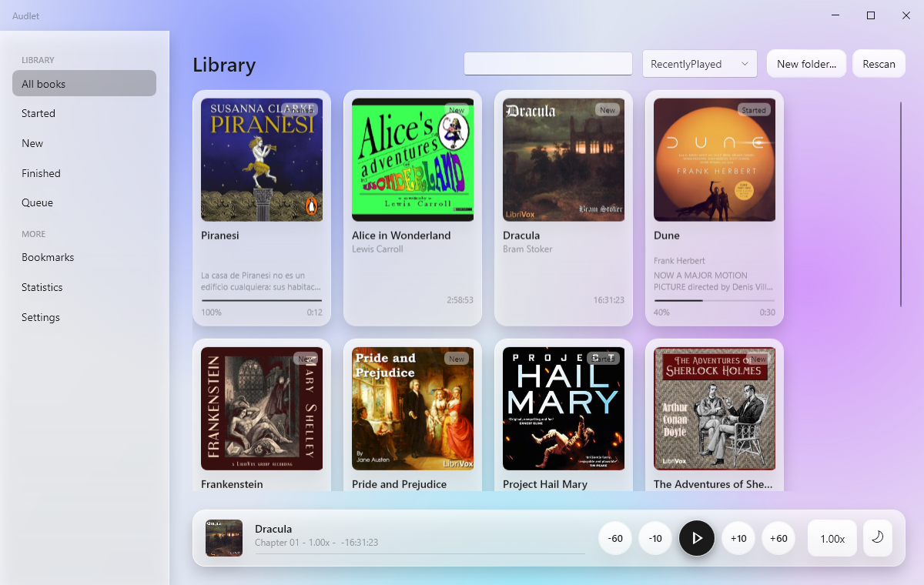
Task: Open the Queue section
Action: coord(84,202)
